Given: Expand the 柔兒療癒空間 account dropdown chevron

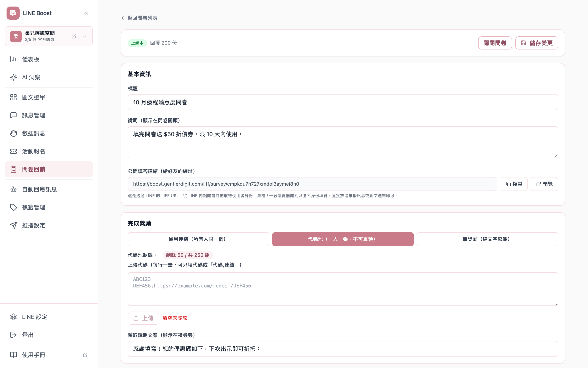Looking at the screenshot, I should tap(85, 36).
